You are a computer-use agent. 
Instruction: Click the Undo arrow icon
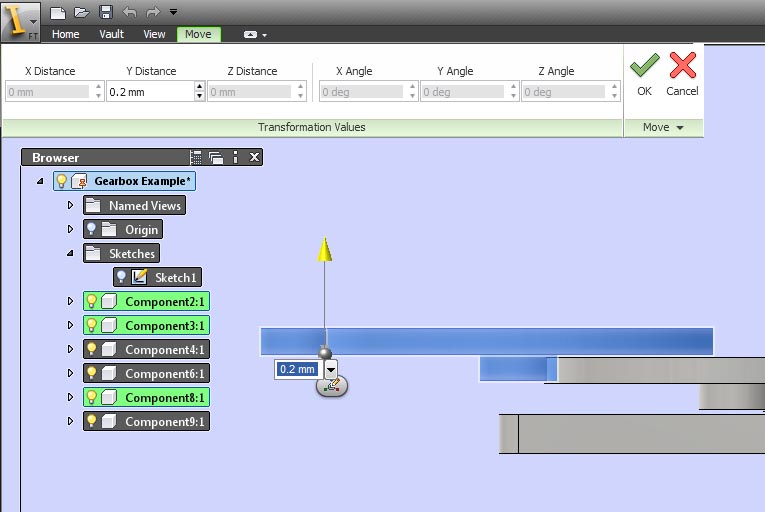click(x=129, y=12)
